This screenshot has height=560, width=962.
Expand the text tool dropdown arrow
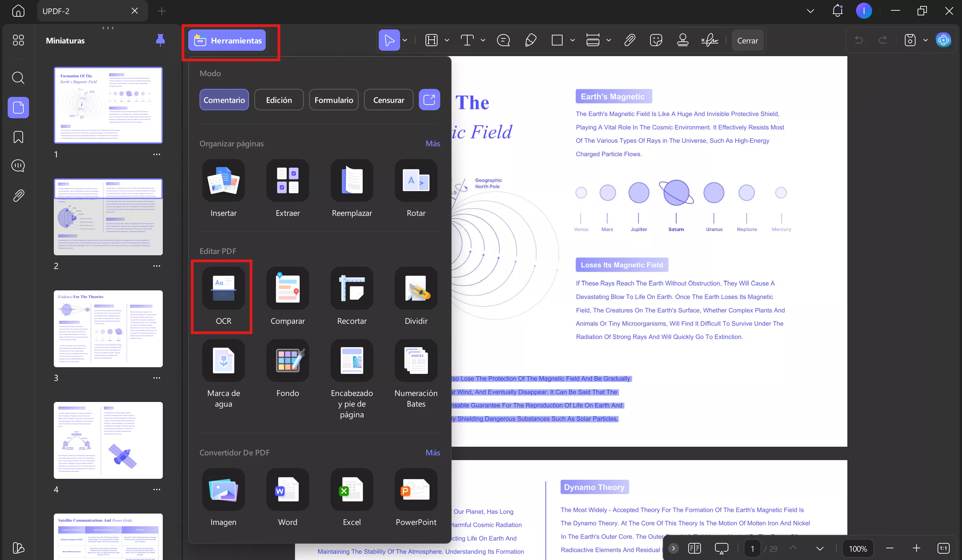coord(483,40)
